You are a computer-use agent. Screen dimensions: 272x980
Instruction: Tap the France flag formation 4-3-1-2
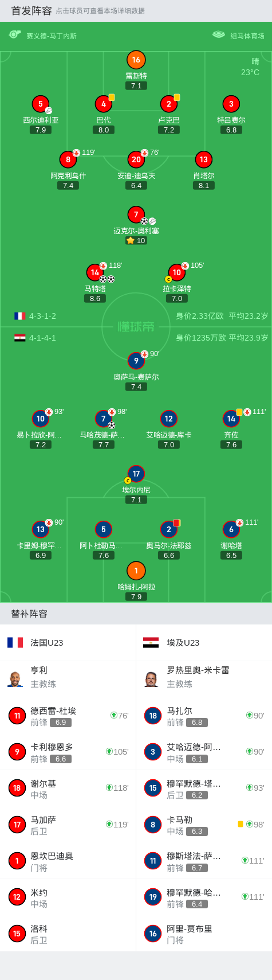tap(35, 316)
